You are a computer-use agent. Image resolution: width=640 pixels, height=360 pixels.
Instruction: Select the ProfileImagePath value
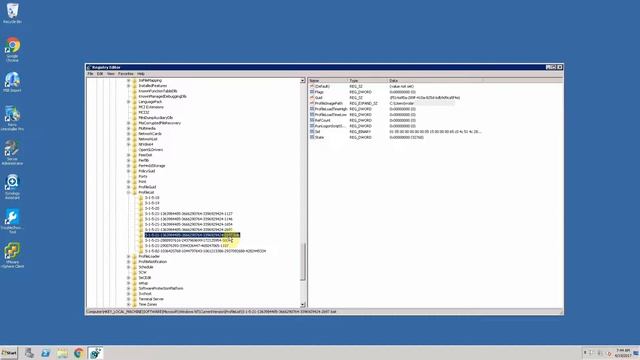[329, 104]
